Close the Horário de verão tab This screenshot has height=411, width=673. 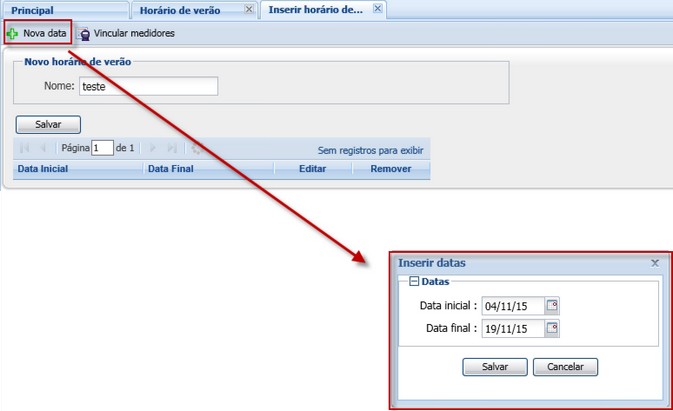249,9
